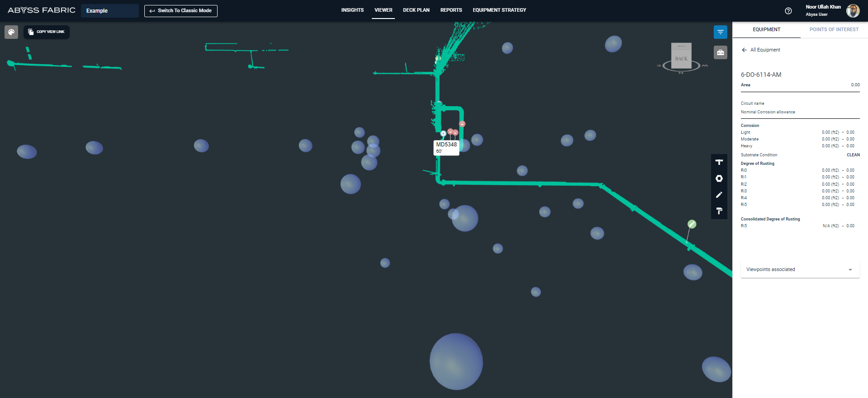Open the Deck Plan tab
This screenshot has width=868, height=398.
point(416,10)
